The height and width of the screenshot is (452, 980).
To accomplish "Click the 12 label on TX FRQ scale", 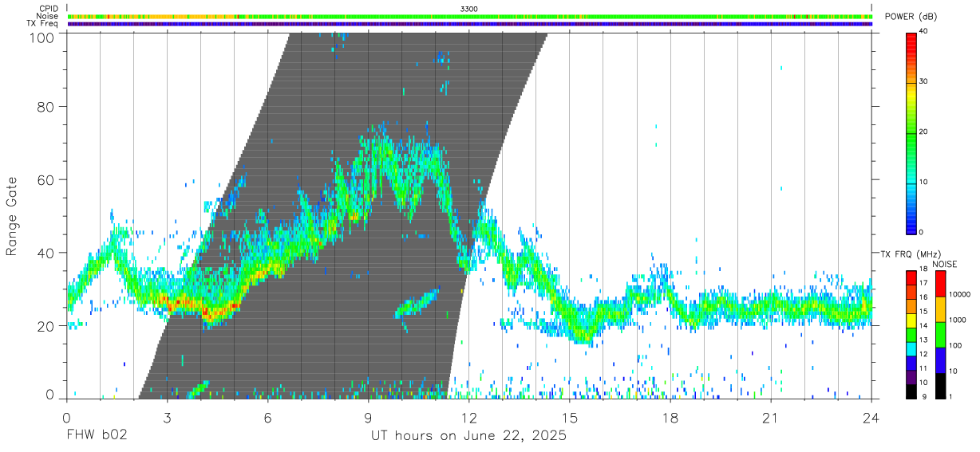I will (923, 354).
